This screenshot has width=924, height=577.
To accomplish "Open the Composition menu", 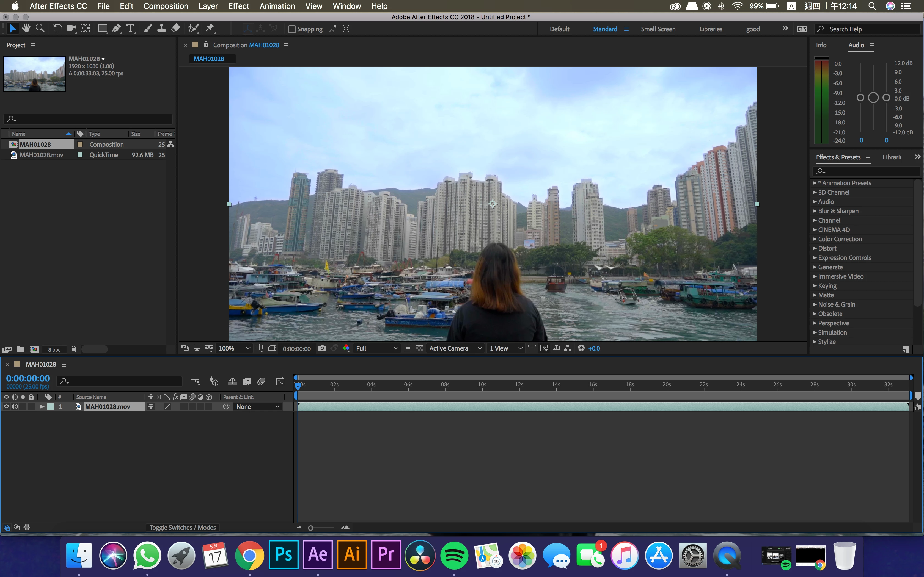I will pos(166,6).
